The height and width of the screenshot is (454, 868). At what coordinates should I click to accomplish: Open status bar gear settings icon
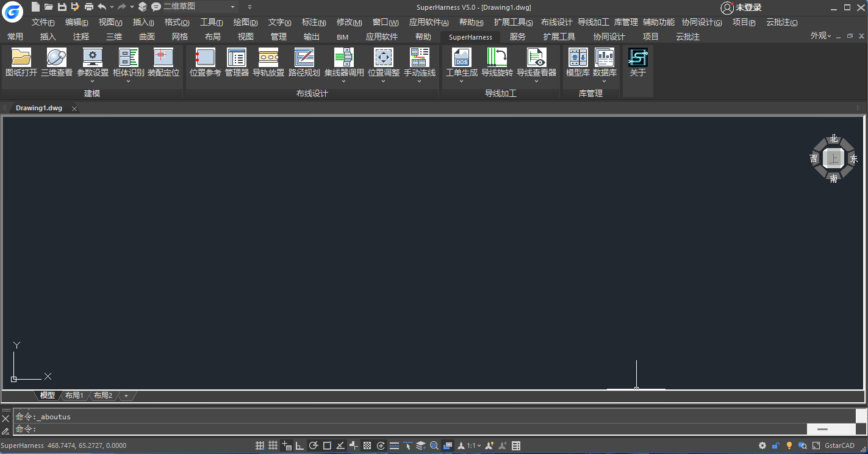pos(762,446)
